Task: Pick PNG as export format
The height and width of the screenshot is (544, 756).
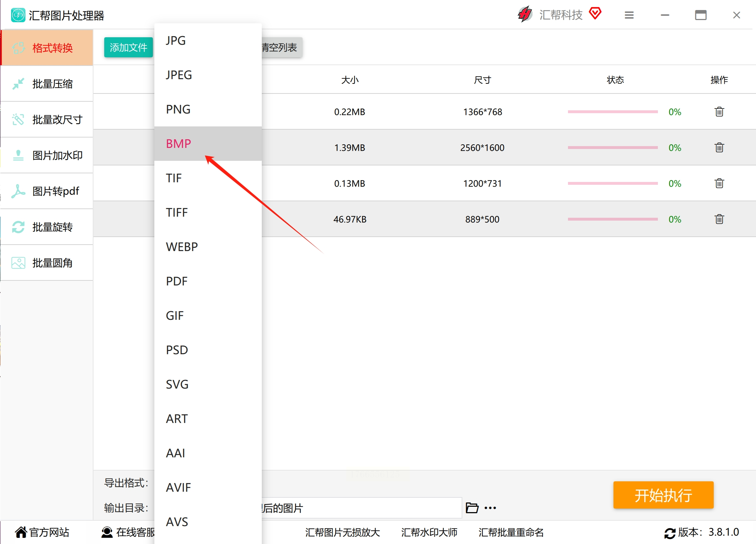Action: click(178, 109)
